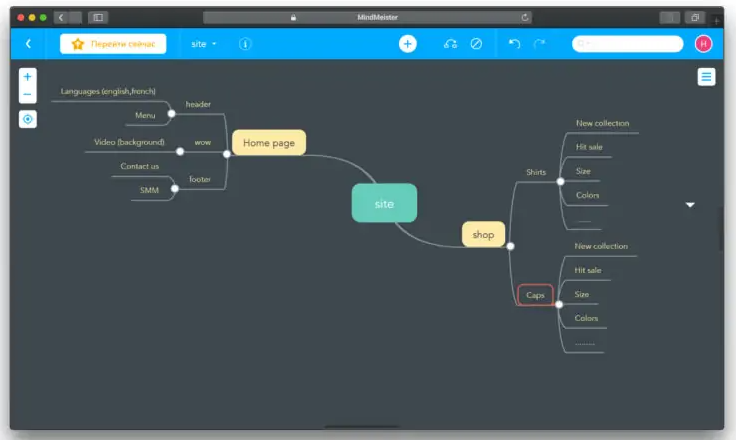The image size is (736, 440).
Task: Open the map info icon
Action: click(246, 44)
